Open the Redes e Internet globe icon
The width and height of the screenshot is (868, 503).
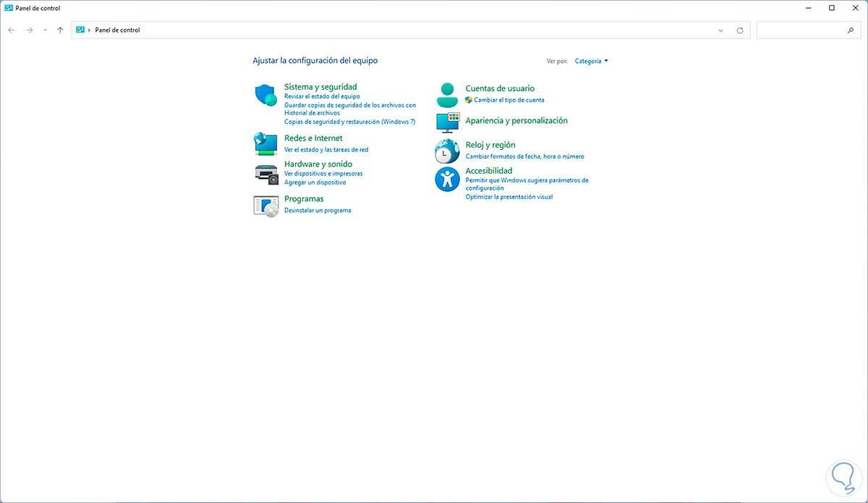coord(265,143)
